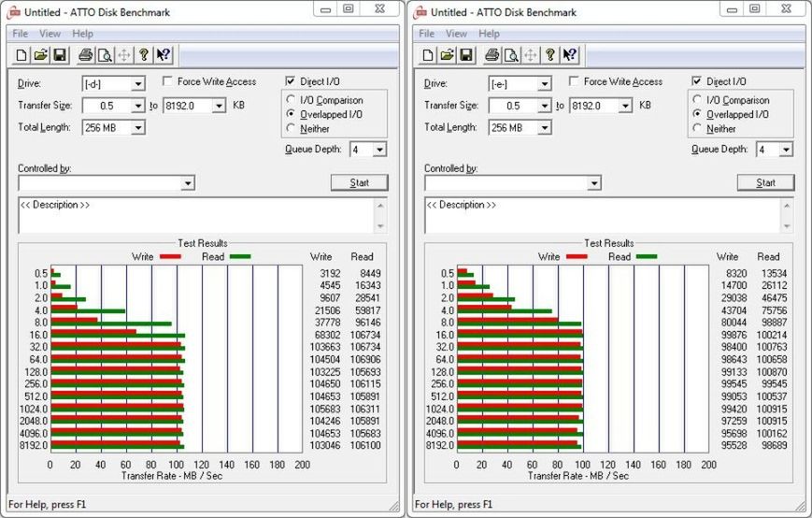The image size is (812, 518).
Task: Click About question mark icon in left window
Action: (144, 55)
